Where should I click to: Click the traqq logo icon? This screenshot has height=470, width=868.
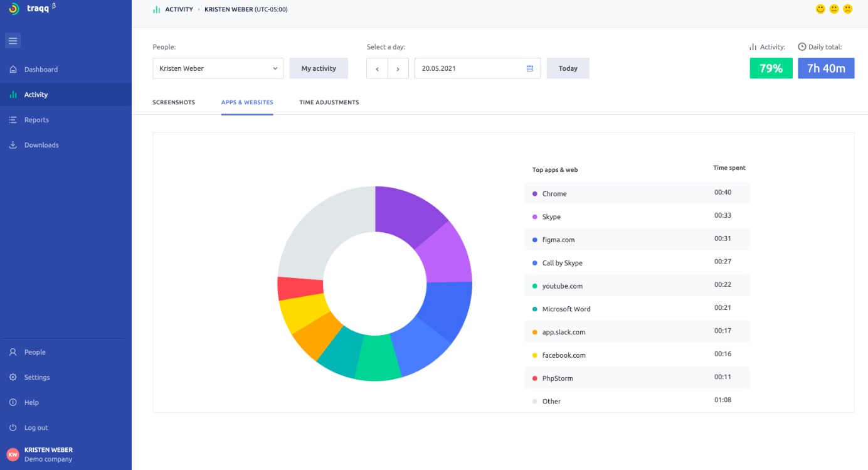pyautogui.click(x=14, y=9)
